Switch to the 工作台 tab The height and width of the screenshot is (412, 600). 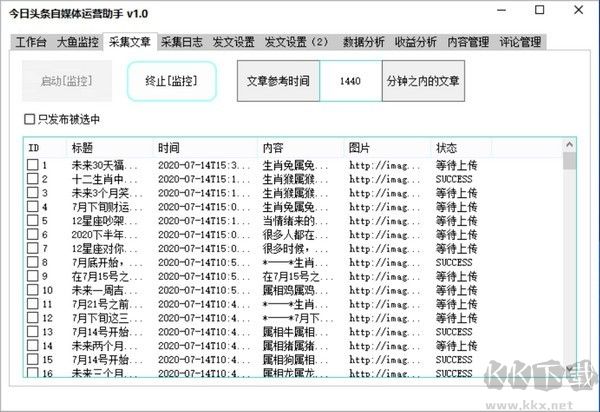coord(31,42)
